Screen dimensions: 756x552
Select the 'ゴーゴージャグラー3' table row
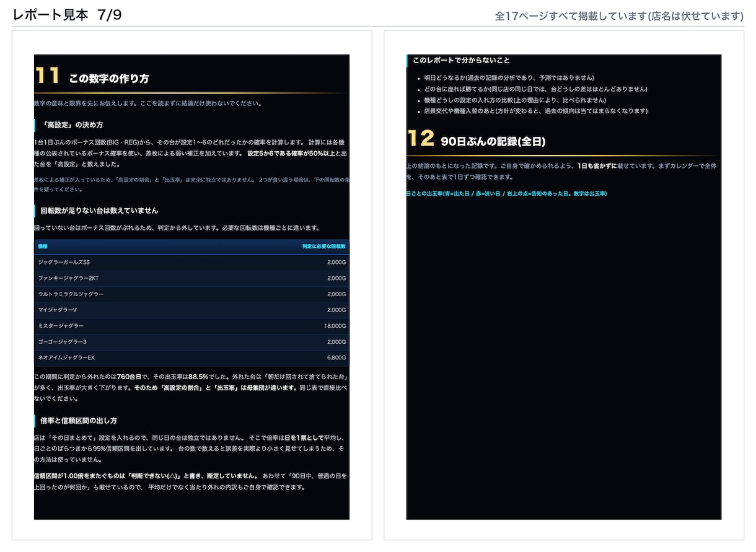point(191,342)
